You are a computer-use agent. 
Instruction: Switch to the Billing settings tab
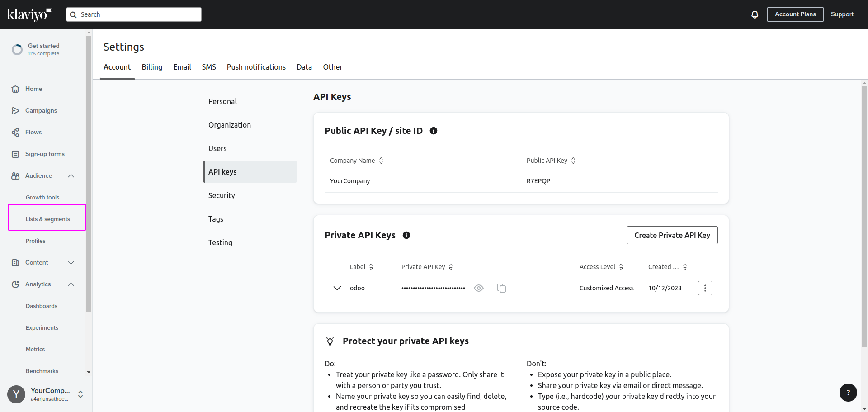(x=152, y=67)
